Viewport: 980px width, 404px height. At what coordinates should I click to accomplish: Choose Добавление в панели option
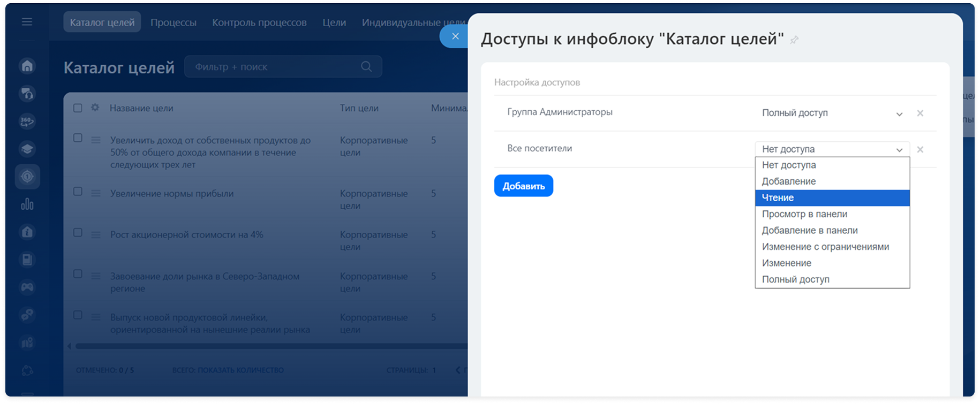tap(832, 231)
